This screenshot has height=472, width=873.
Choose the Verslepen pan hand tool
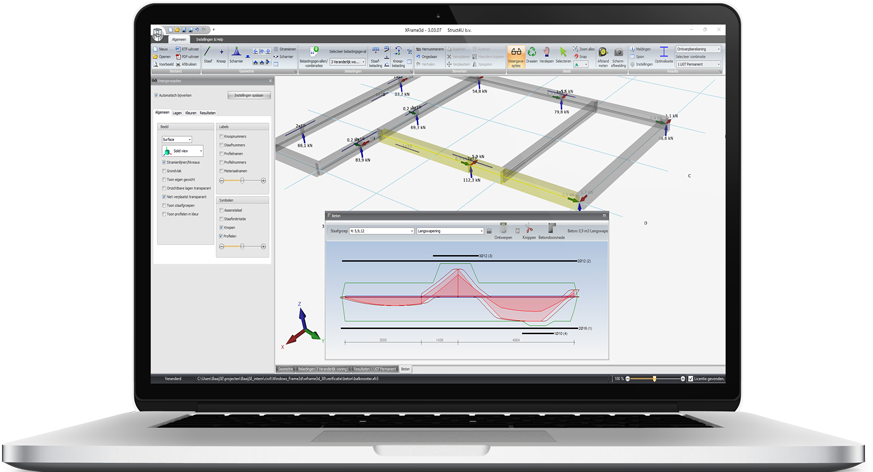point(547,54)
